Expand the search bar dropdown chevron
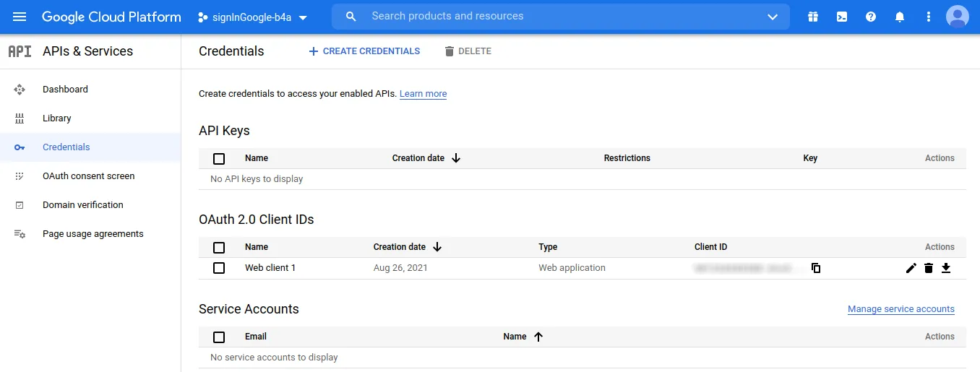 (x=773, y=17)
